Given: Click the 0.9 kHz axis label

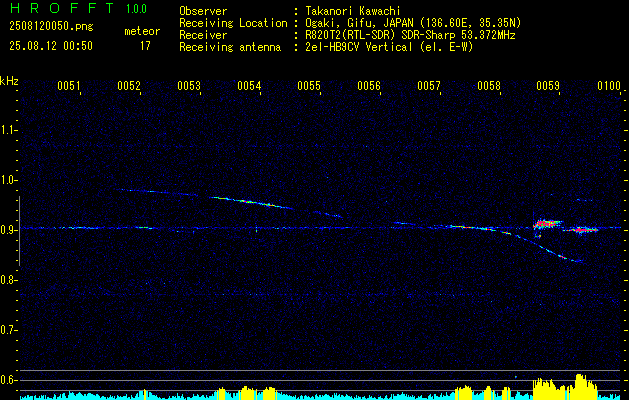Looking at the screenshot, I should click(x=9, y=230).
